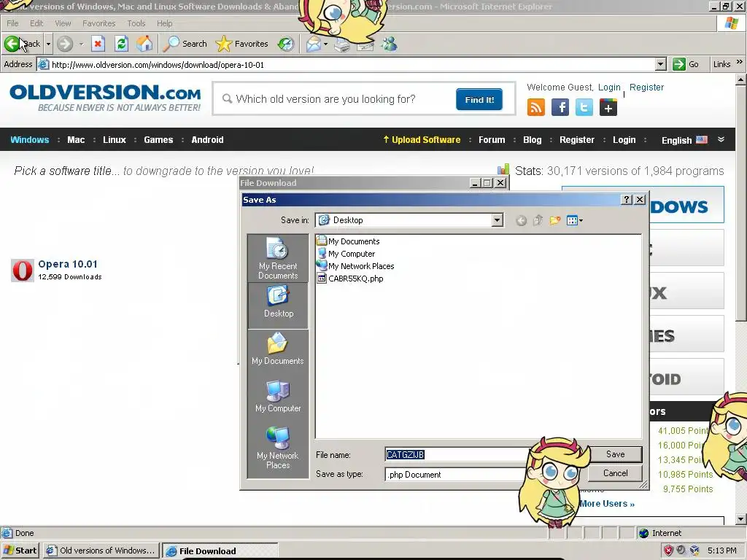Open the Blog nav link
The image size is (747, 560).
(532, 139)
